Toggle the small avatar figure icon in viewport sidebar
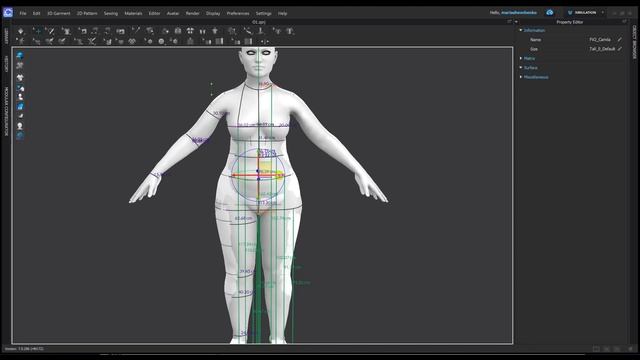 point(20,97)
